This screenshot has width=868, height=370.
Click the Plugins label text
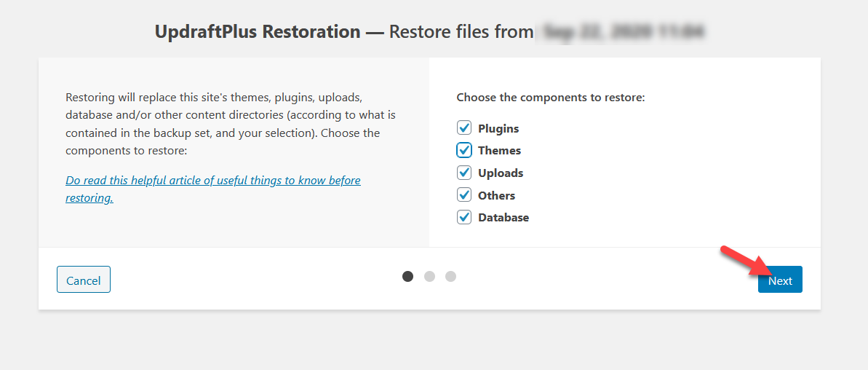(498, 128)
